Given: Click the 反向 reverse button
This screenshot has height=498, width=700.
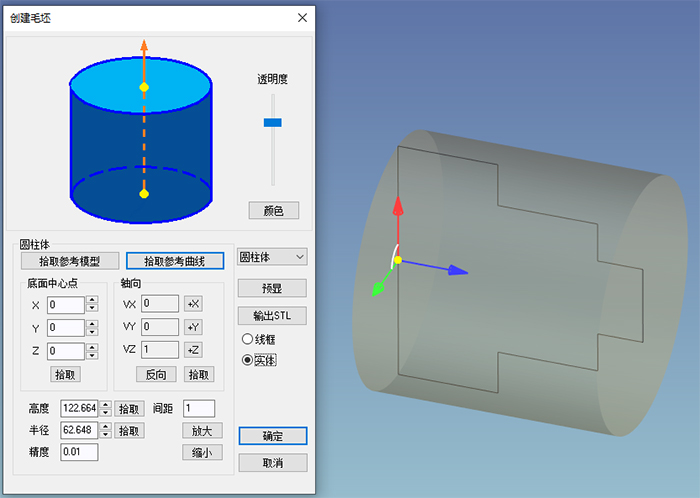Looking at the screenshot, I should tap(156, 375).
